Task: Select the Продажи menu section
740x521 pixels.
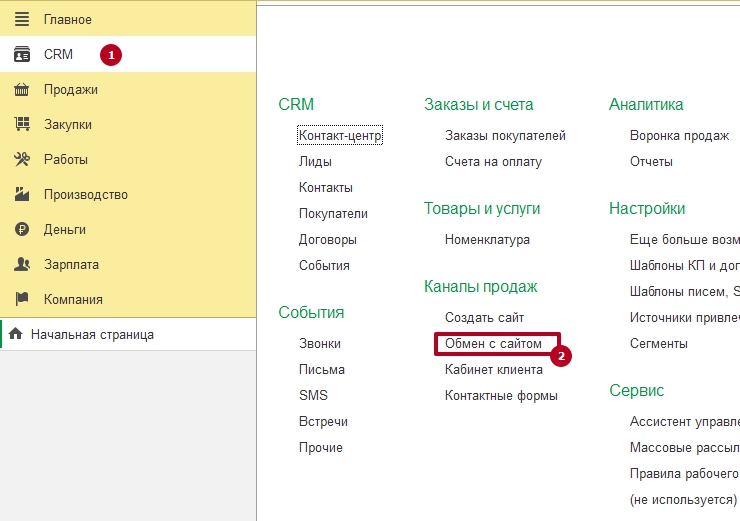Action: tap(70, 89)
